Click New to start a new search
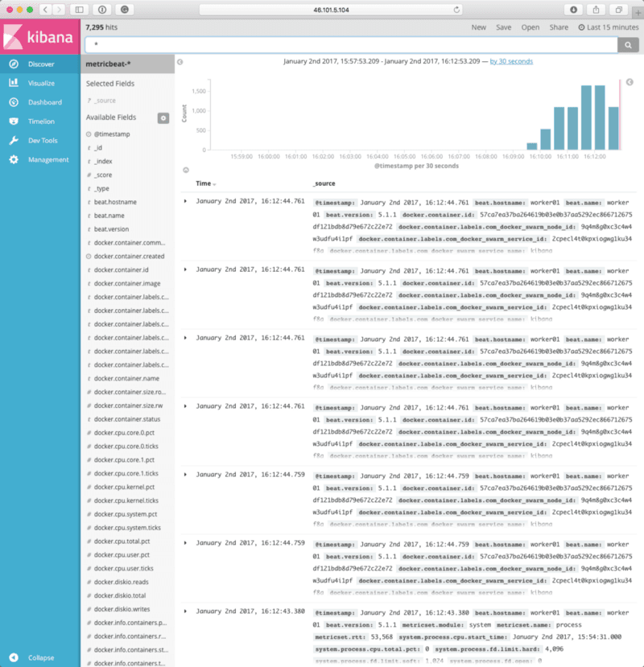 coord(478,27)
